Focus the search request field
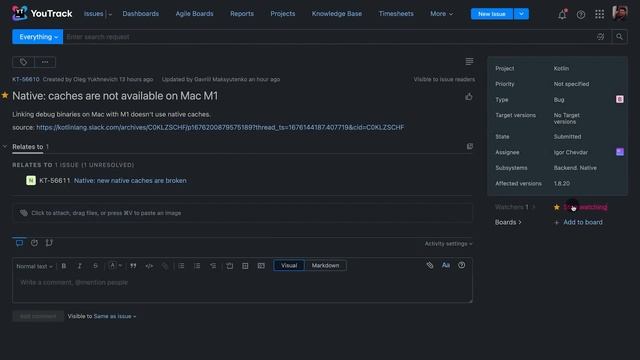Image resolution: width=640 pixels, height=360 pixels. click(x=329, y=37)
